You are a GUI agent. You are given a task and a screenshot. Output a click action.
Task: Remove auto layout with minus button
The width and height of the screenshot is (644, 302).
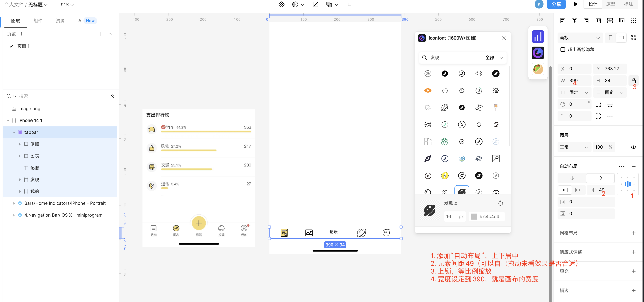633,166
